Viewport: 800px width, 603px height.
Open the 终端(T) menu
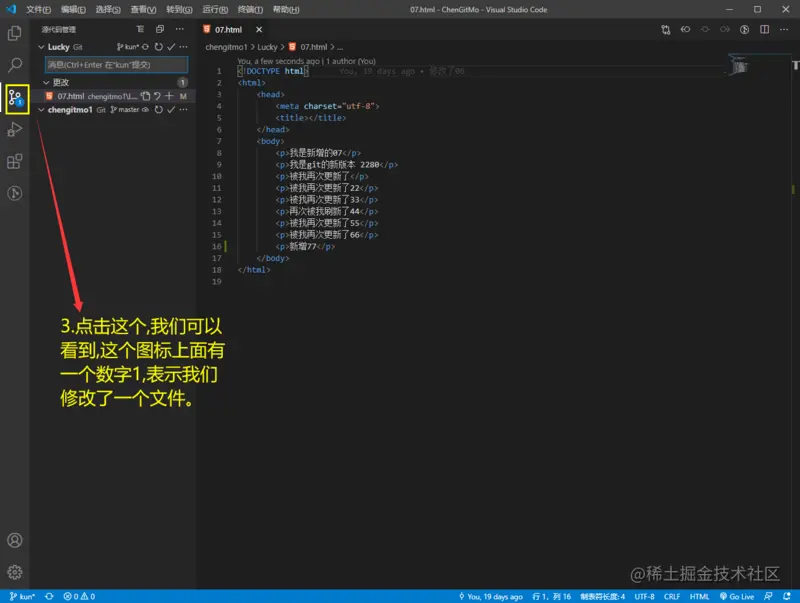pyautogui.click(x=250, y=10)
